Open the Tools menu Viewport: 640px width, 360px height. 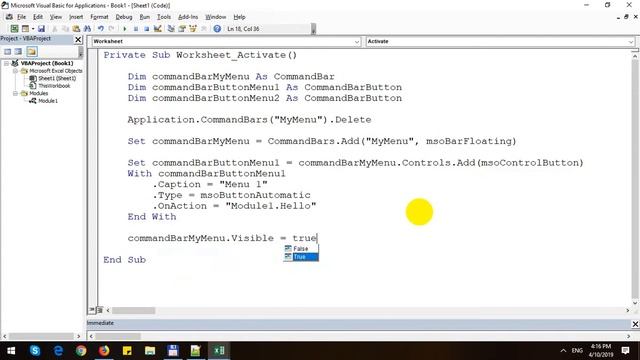click(x=164, y=17)
